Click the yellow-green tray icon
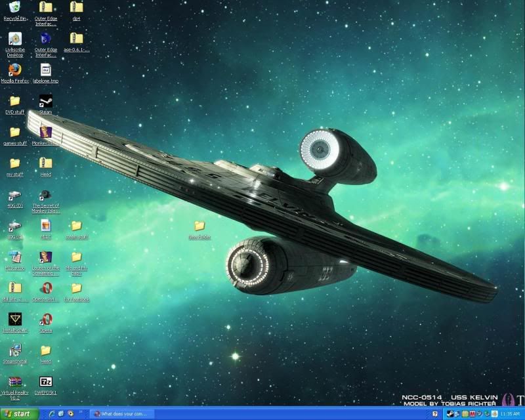The image size is (525, 420). point(465,414)
